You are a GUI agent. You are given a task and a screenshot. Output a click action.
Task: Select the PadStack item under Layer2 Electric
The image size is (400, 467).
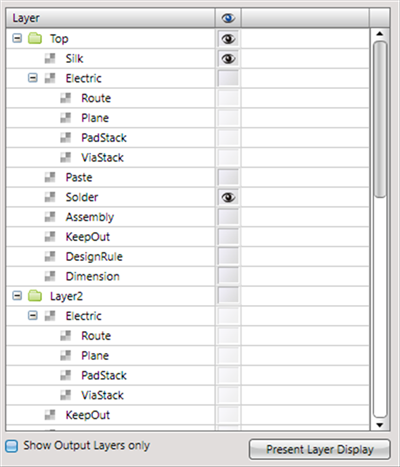(x=104, y=375)
